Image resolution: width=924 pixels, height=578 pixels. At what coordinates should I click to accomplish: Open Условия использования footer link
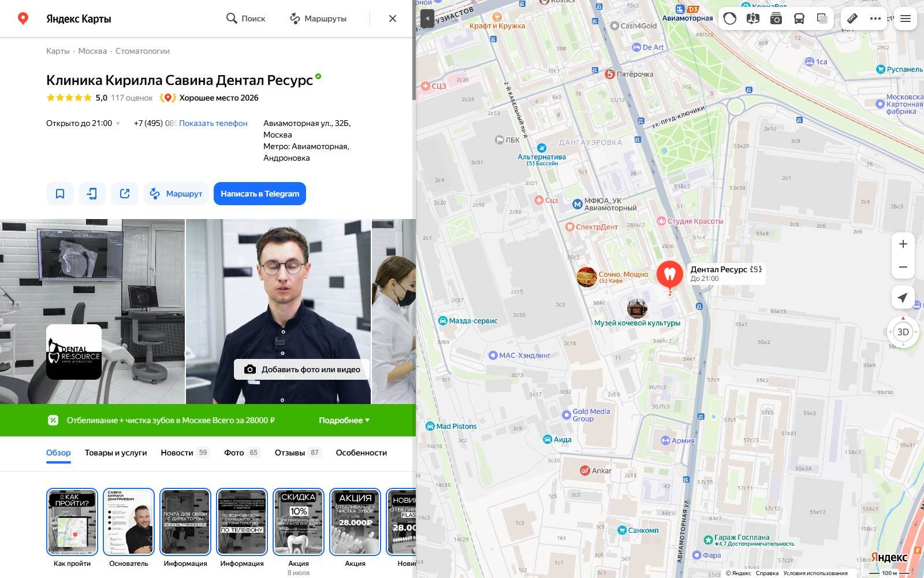815,573
